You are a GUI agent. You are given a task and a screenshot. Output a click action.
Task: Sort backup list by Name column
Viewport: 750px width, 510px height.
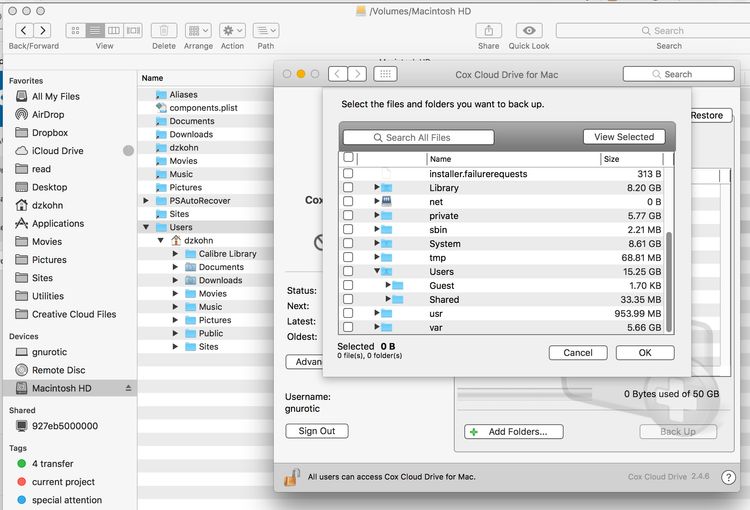pos(513,159)
